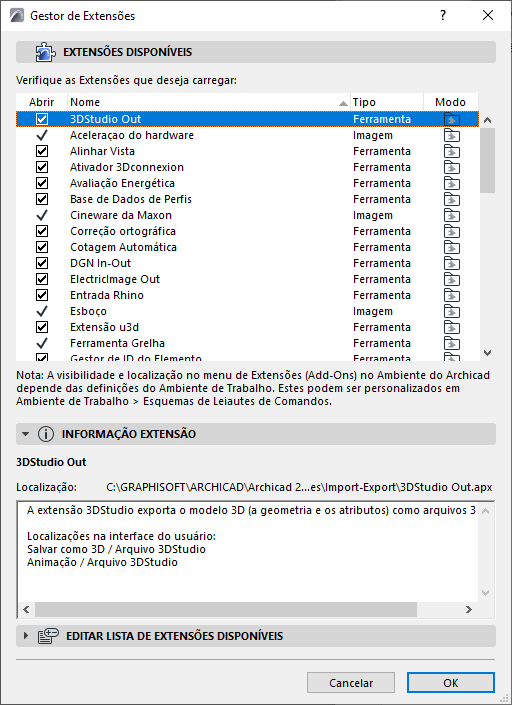Click the Esboço checkmark
This screenshot has width=512, height=705.
(x=42, y=311)
